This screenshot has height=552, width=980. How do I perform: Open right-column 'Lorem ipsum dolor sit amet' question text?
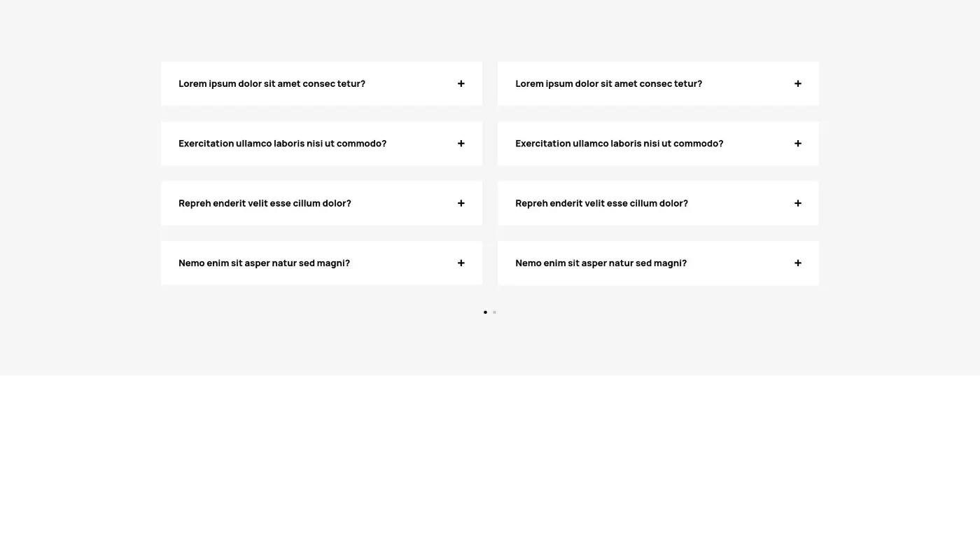coord(608,83)
